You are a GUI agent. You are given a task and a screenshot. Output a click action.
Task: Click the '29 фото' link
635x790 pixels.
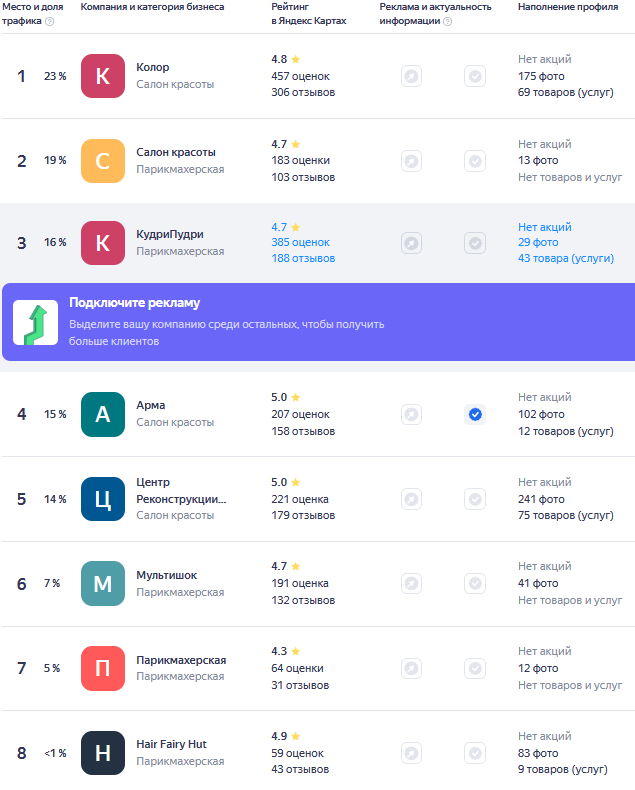pos(538,242)
